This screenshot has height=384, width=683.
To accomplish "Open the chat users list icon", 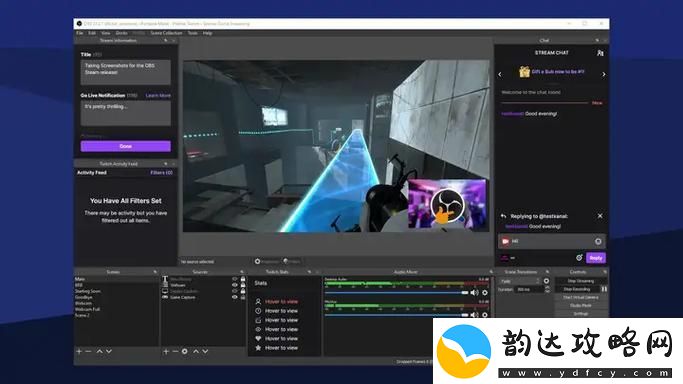I will pyautogui.click(x=600, y=53).
